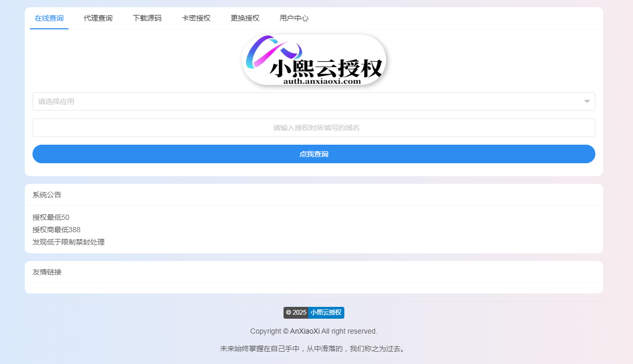Screen dimensions: 633x364
Task: Click the 系统公告 panel header
Action: 314,195
